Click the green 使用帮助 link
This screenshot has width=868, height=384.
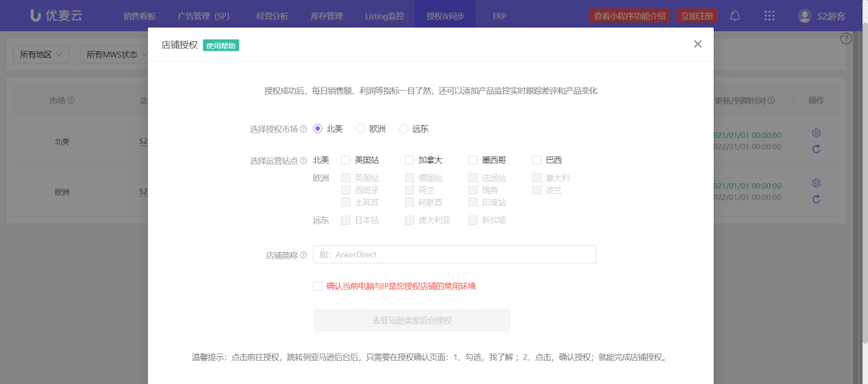pos(221,45)
